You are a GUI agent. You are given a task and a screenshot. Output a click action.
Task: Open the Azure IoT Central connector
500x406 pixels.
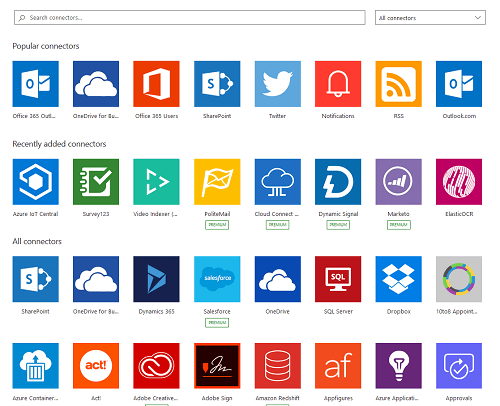[x=36, y=182]
